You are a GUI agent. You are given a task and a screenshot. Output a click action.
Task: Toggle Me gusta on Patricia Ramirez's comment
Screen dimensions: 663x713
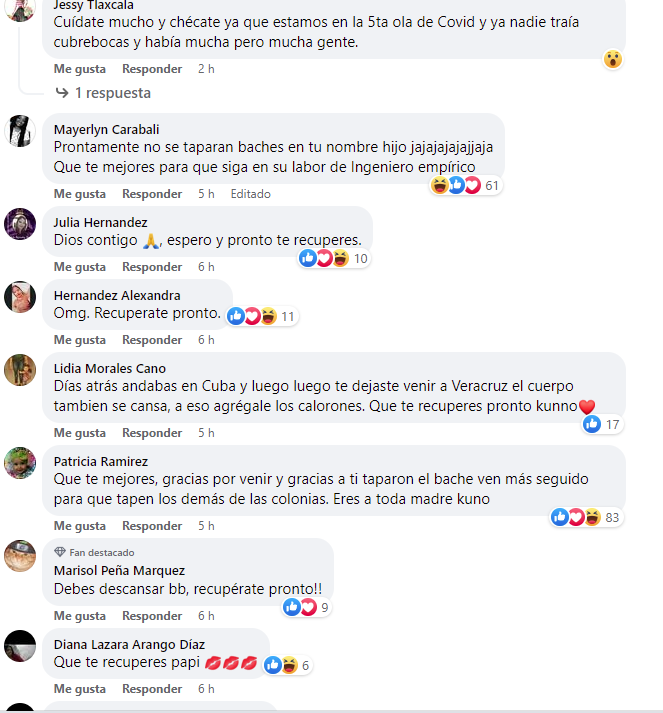(80, 526)
